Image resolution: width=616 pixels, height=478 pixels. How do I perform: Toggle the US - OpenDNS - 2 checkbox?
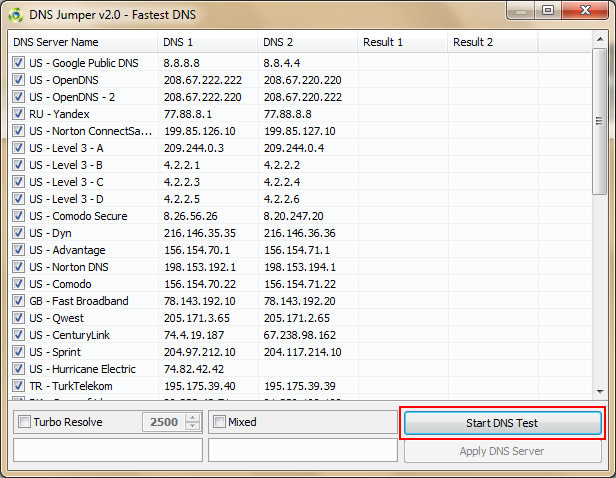coord(18,97)
